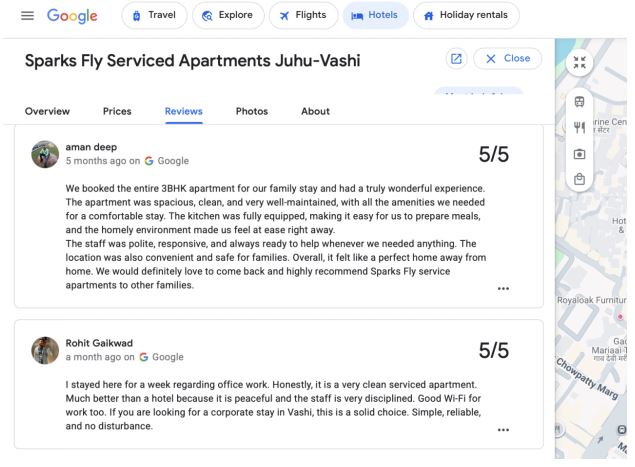Open hotel page in new tab icon
635x467 pixels.
tap(457, 59)
